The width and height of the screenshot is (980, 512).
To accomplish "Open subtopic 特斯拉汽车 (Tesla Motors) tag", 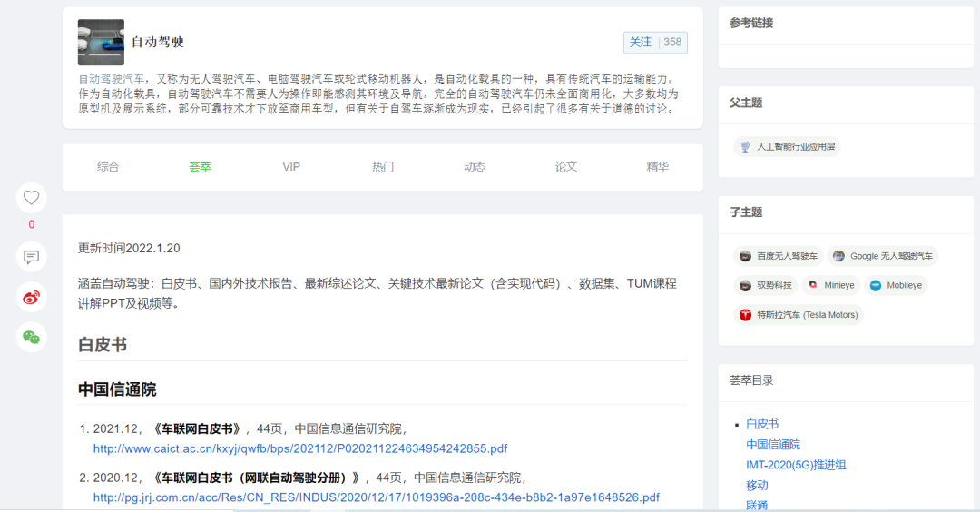I will [x=799, y=315].
